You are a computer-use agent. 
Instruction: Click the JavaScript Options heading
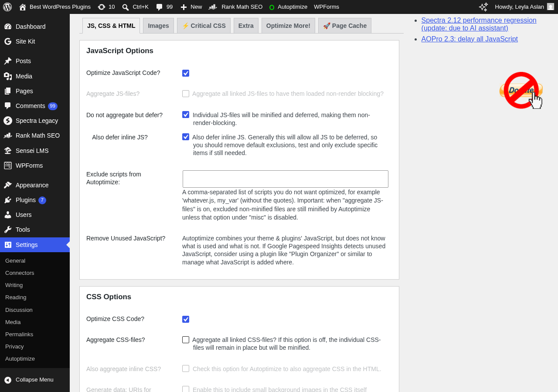[x=120, y=51]
